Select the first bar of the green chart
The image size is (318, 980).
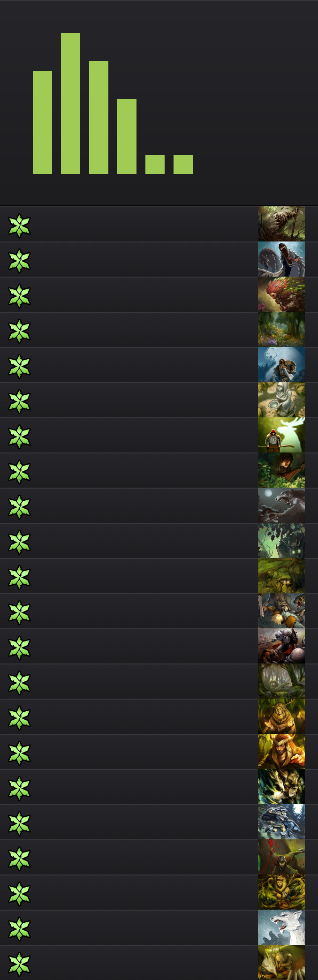[x=42, y=122]
